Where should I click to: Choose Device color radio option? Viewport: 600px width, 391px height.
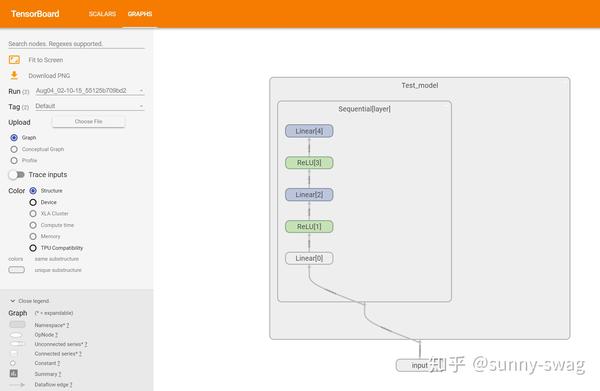[33, 202]
